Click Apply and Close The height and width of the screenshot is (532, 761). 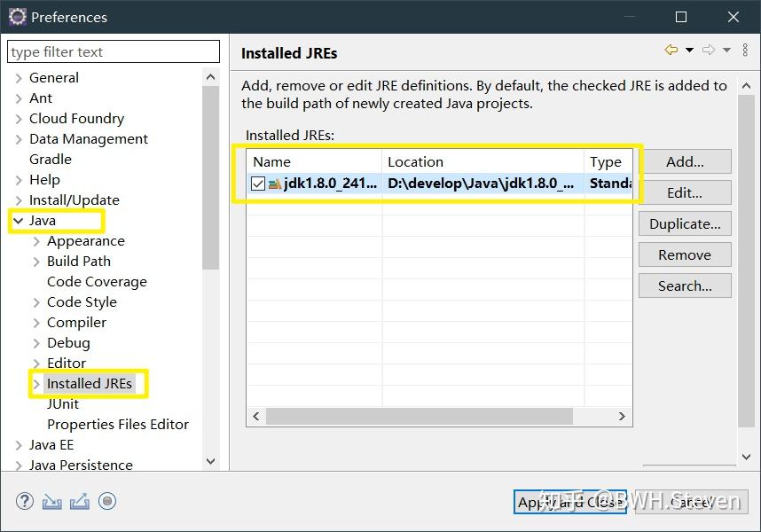[x=569, y=502]
